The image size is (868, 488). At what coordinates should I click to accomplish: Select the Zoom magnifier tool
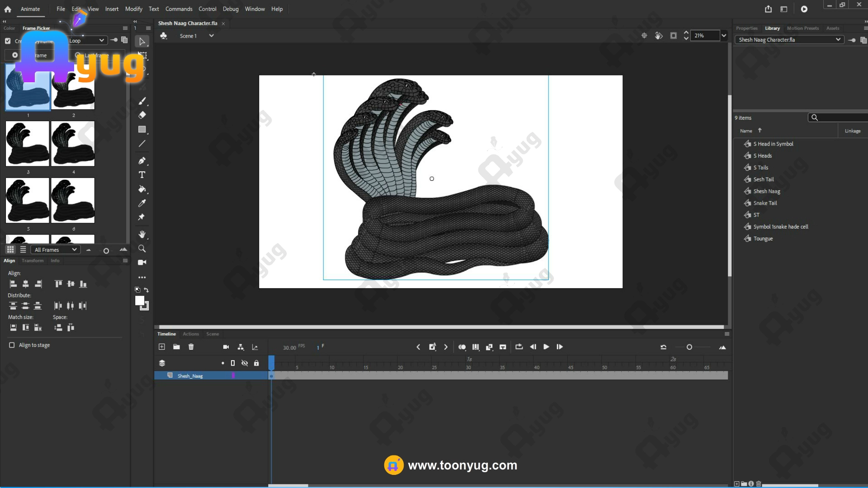(x=142, y=249)
